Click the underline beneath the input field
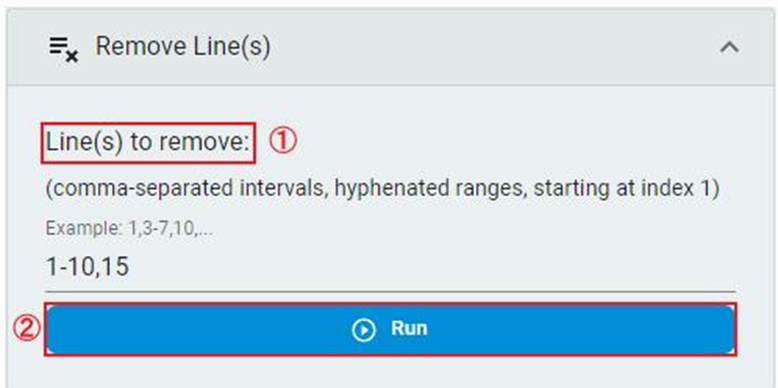This screenshot has width=778, height=388. [390, 291]
